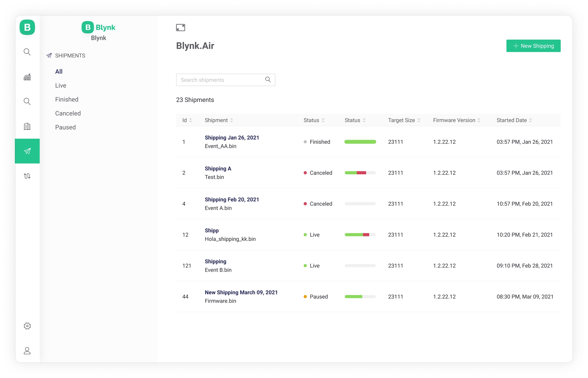Click progress bar of Shipping A row
588x378 pixels.
[x=360, y=173]
